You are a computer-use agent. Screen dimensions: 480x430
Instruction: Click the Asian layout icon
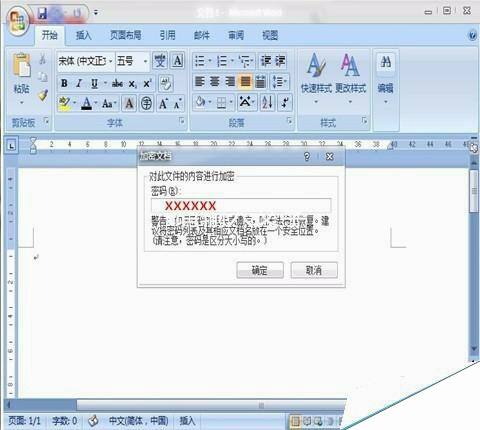246,102
